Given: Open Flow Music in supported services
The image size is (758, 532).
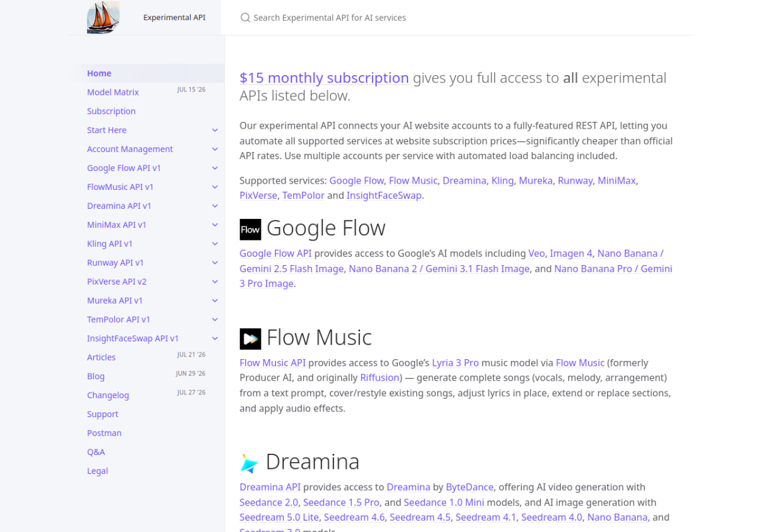Looking at the screenshot, I should (x=413, y=180).
